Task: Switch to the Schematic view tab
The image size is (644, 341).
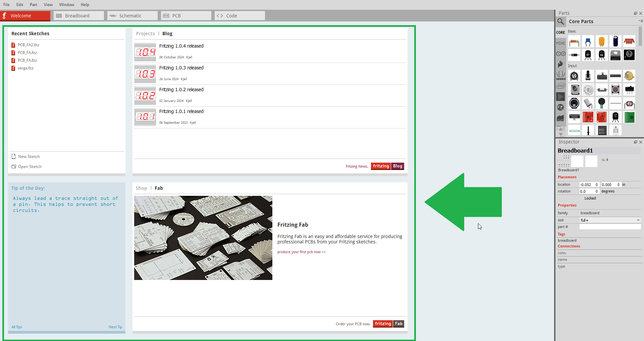Action: [x=132, y=16]
